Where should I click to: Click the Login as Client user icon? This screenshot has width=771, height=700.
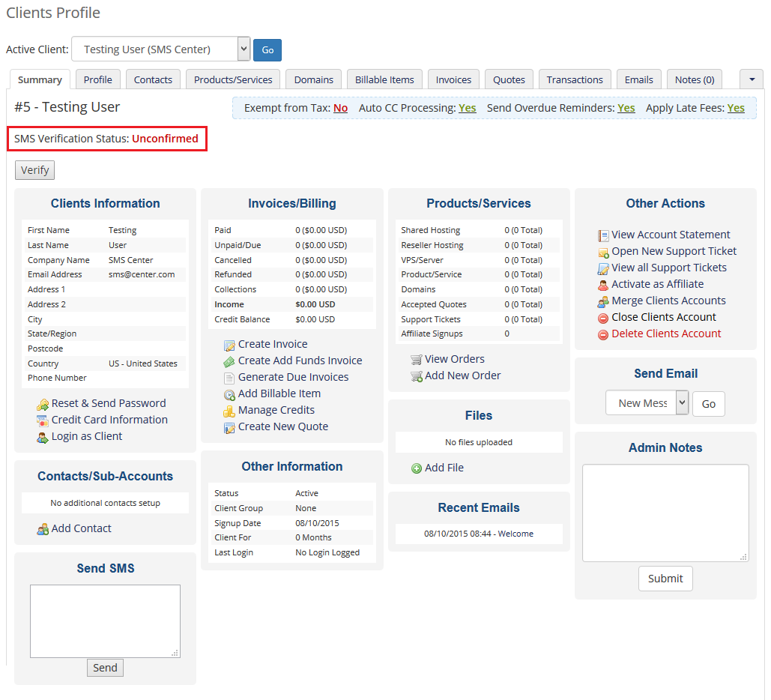click(x=43, y=438)
